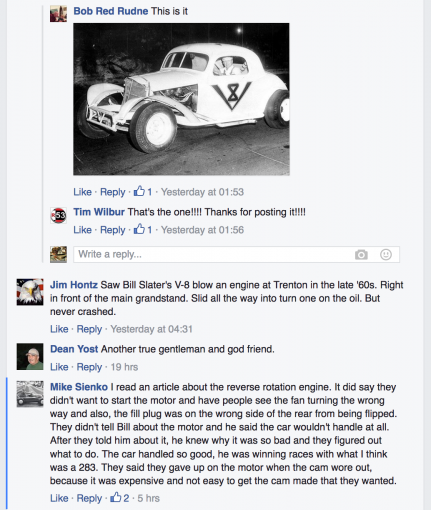View thumbs-up count on Mike Sienko's comment
The height and width of the screenshot is (510, 431).
pos(119,498)
